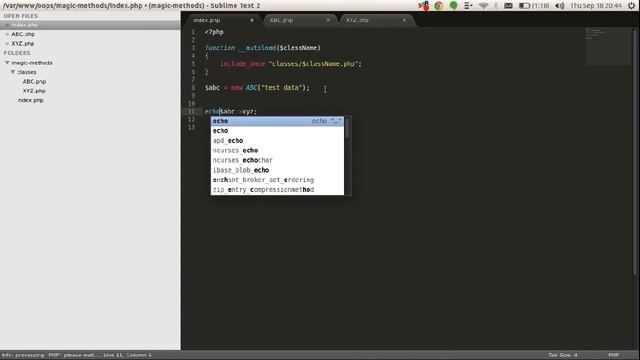Choose the second echo suggestion

pyautogui.click(x=278, y=131)
